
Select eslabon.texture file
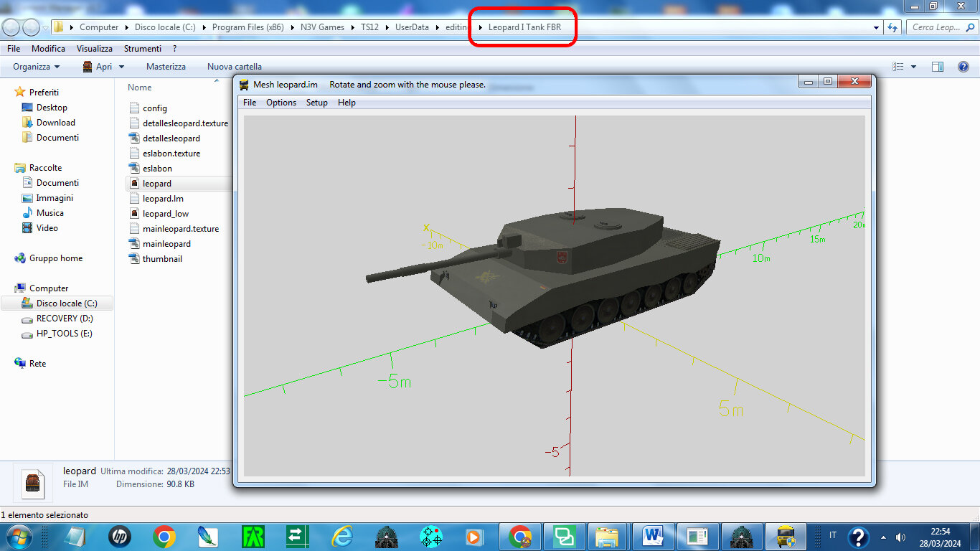[171, 154]
